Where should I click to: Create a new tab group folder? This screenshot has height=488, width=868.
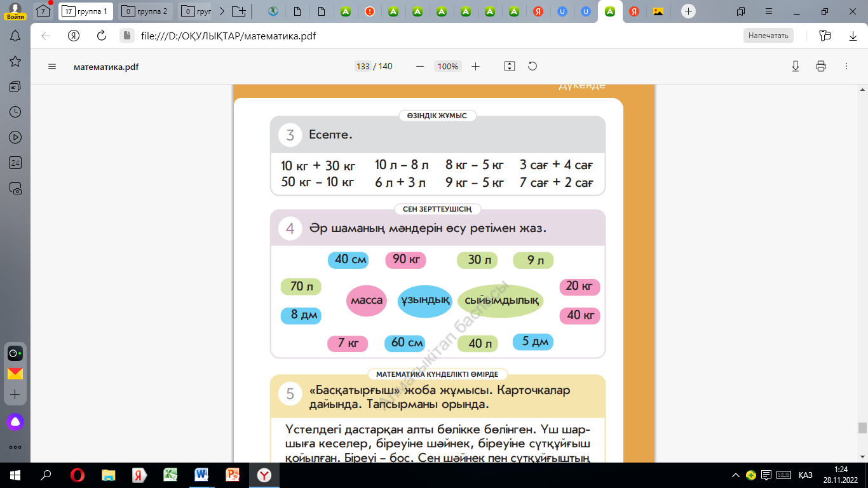pos(238,11)
